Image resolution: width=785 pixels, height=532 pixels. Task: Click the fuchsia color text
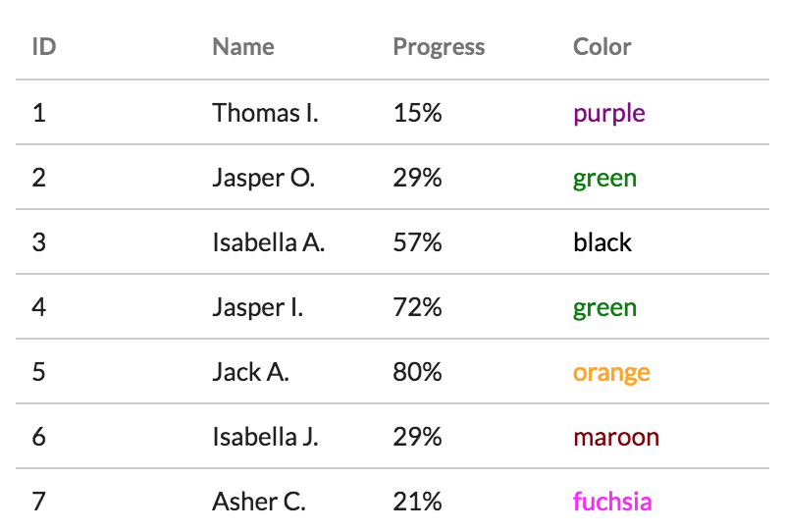tap(612, 502)
